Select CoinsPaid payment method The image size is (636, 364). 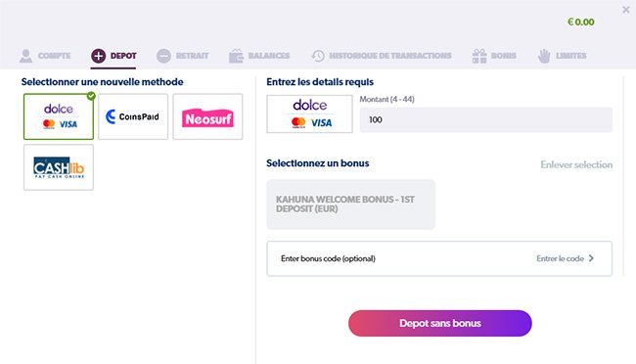pos(133,116)
